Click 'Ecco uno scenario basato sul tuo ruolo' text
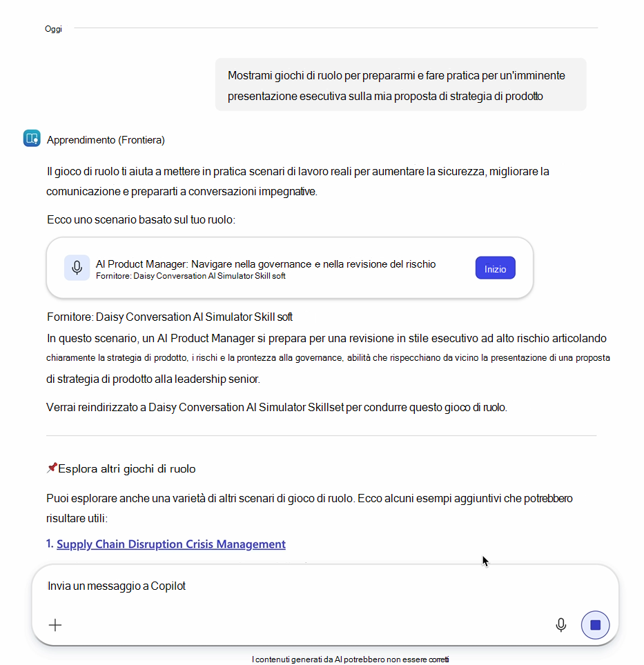 (x=141, y=219)
